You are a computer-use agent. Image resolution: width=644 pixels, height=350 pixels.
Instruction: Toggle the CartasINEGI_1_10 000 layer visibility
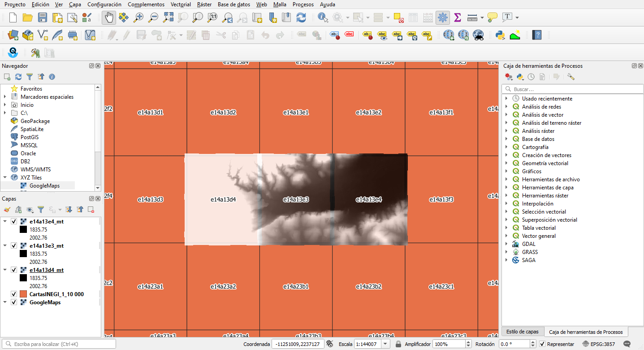coord(14,294)
